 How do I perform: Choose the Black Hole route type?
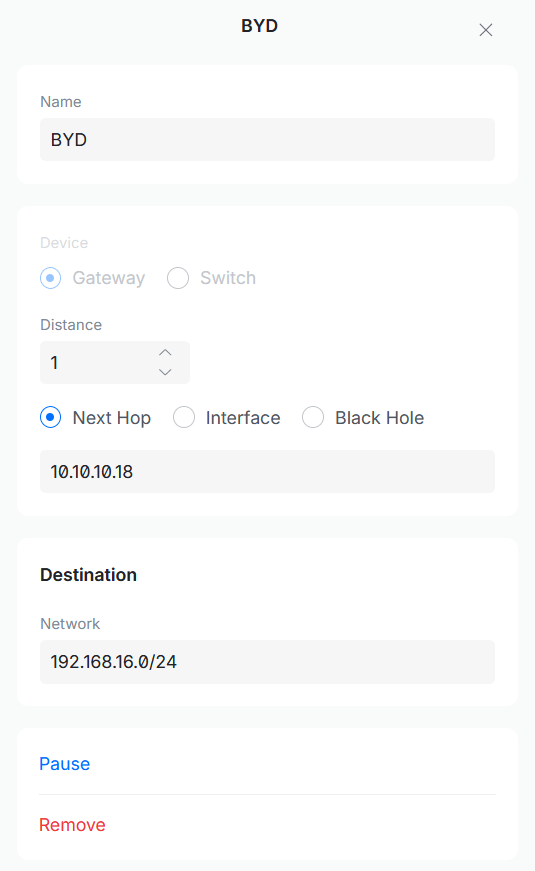(313, 417)
